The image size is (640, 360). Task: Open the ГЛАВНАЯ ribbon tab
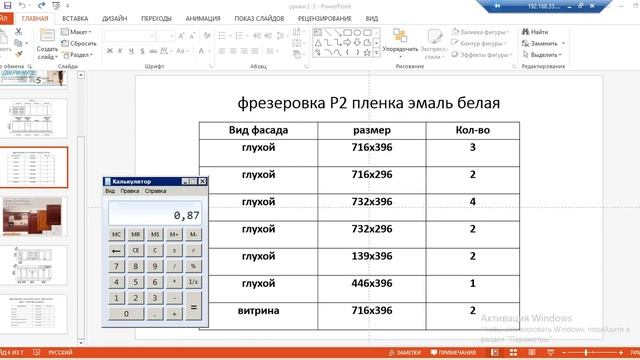tap(35, 18)
